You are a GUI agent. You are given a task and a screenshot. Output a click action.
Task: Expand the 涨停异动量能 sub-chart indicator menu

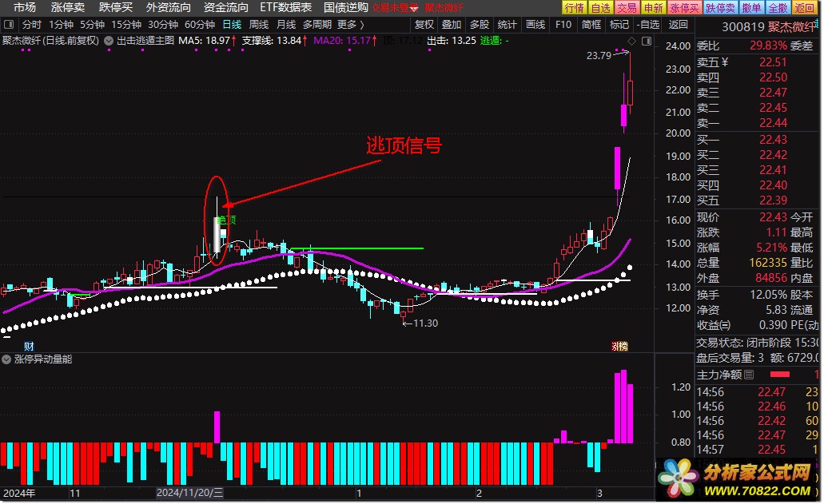pos(6,359)
